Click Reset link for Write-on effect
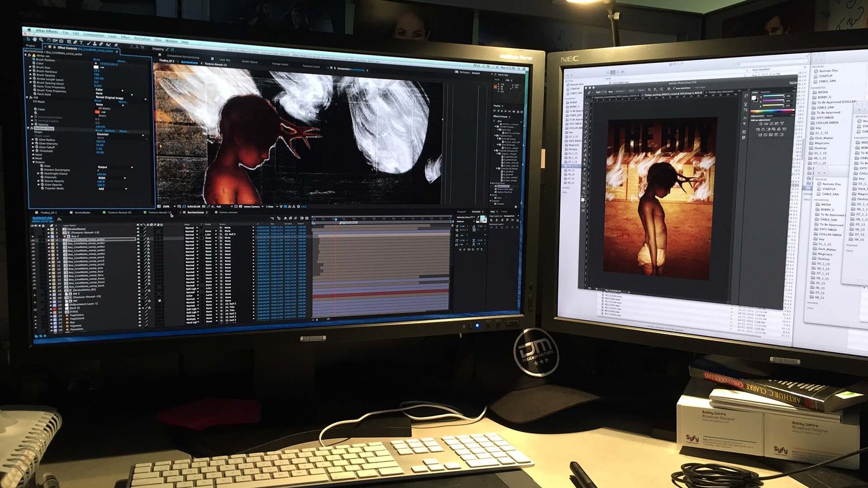Screen dimensions: 868x488 (97, 60)
